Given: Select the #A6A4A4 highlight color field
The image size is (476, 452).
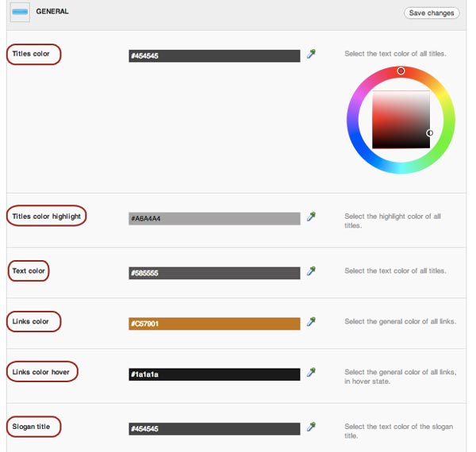Looking at the screenshot, I should (214, 219).
